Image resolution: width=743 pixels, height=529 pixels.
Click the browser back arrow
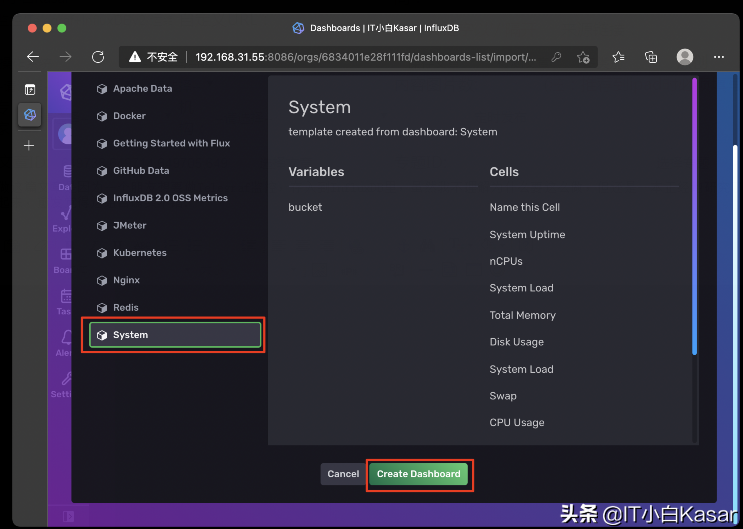tap(33, 57)
